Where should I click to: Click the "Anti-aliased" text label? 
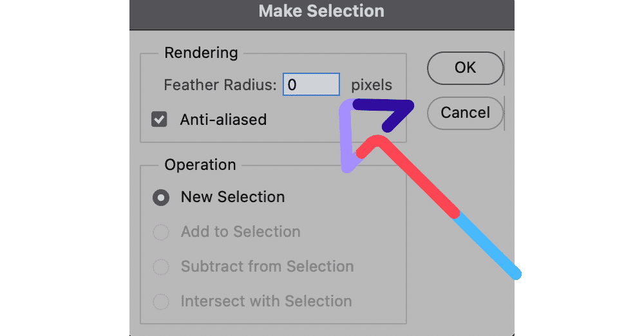click(x=223, y=120)
